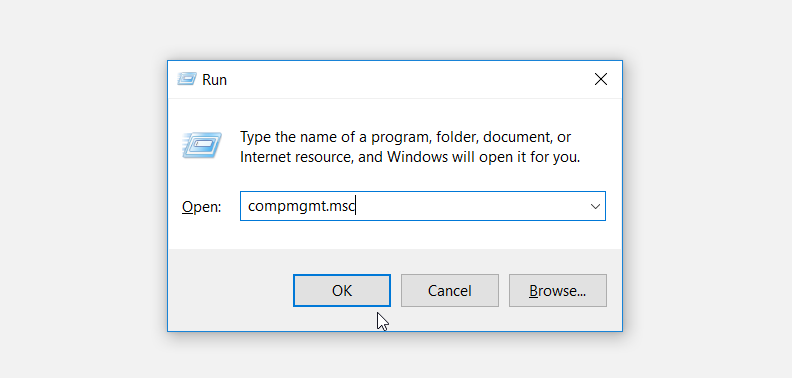Click the "Type the name of a program" description
792x378 pixels.
point(410,147)
